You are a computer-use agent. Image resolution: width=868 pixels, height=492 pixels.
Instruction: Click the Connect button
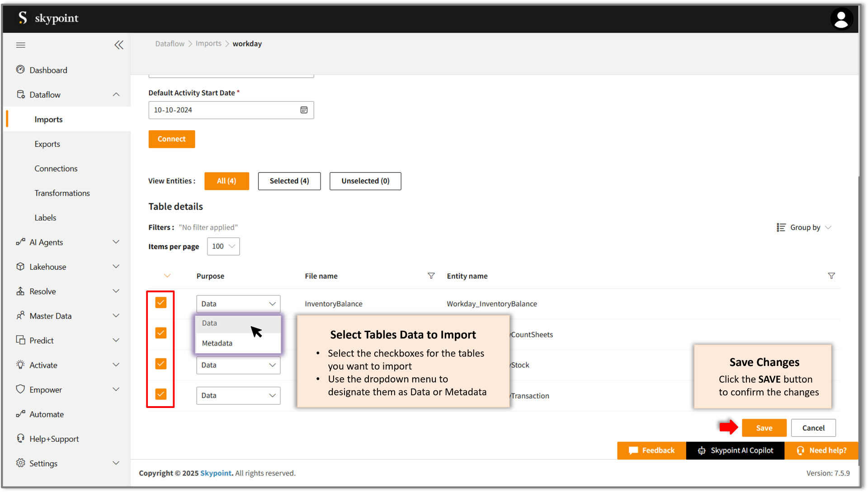pyautogui.click(x=172, y=139)
